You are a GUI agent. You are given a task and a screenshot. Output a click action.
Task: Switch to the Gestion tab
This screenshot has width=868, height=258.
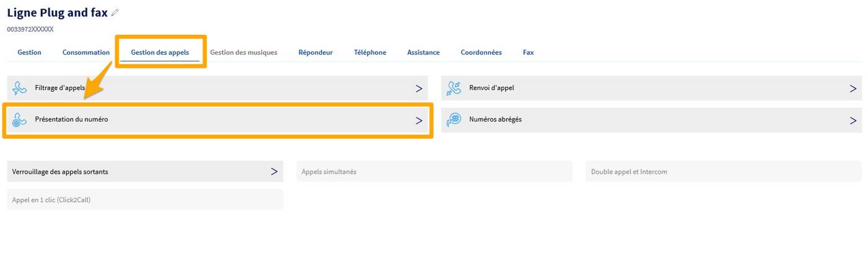pyautogui.click(x=29, y=53)
